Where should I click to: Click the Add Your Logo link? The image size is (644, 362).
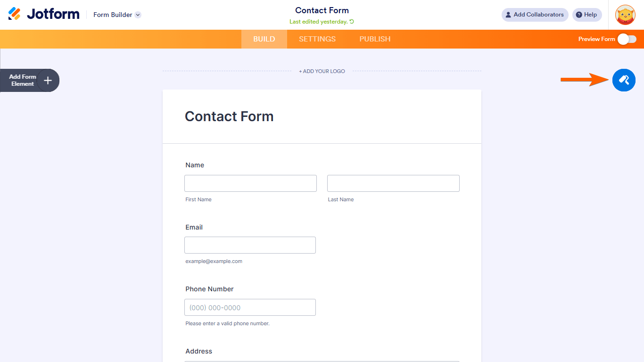[x=322, y=71]
